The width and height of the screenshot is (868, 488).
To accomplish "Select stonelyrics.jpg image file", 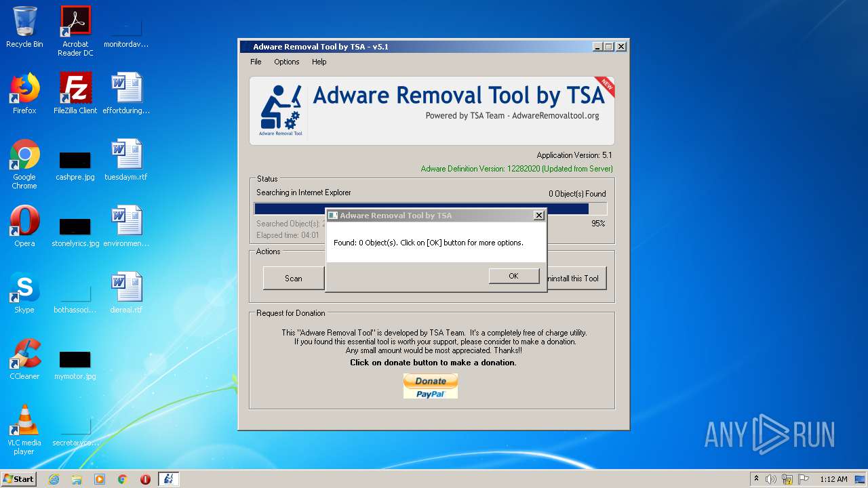I will [x=75, y=233].
